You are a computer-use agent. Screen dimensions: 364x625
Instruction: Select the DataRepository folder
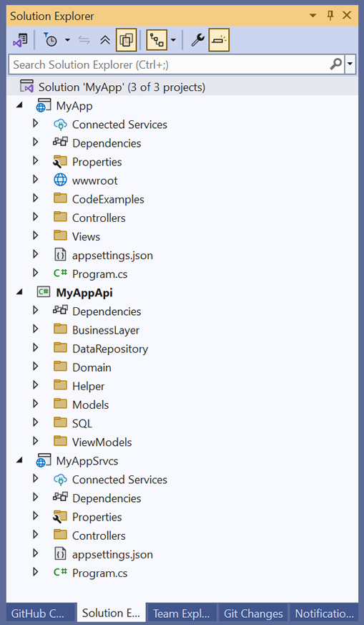point(110,349)
